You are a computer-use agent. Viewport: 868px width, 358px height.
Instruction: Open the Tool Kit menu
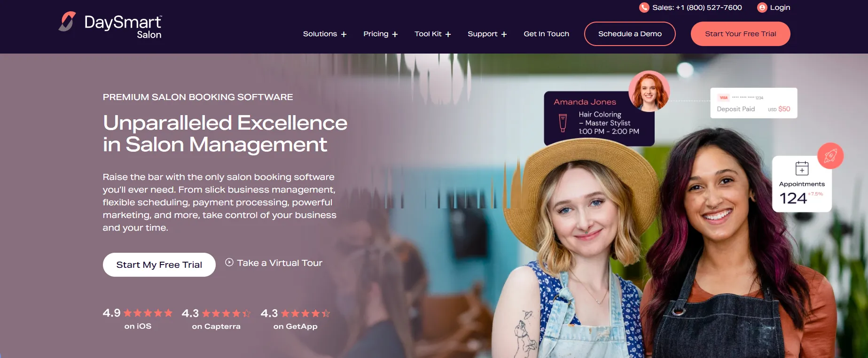[x=428, y=34]
